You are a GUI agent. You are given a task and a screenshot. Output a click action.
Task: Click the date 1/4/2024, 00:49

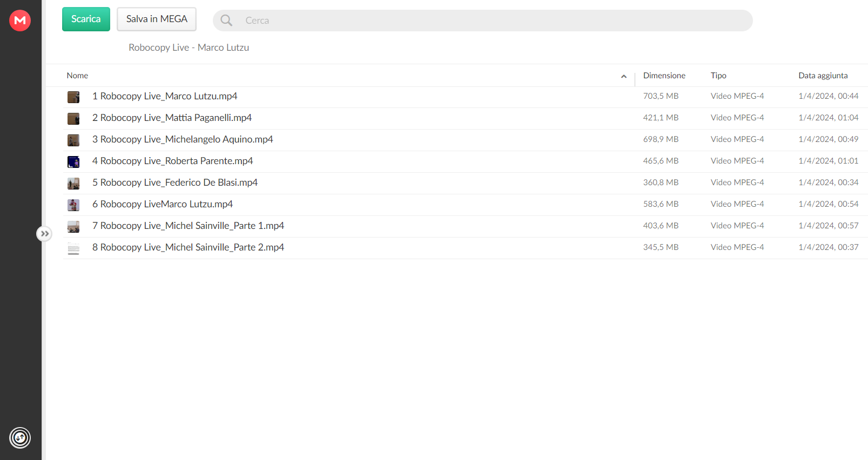828,139
